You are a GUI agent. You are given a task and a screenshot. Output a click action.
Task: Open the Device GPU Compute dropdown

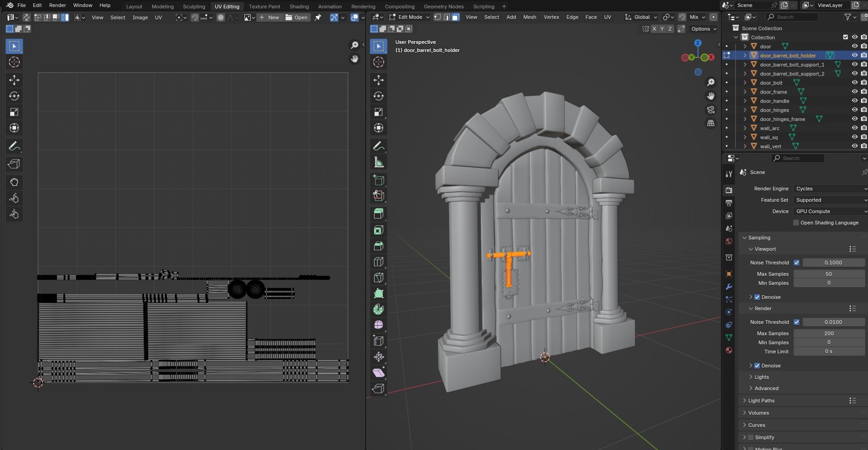click(x=830, y=211)
